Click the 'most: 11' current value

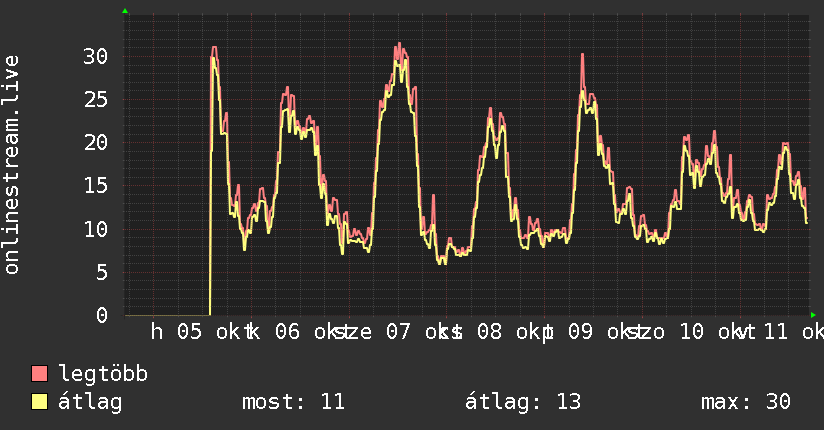[293, 402]
